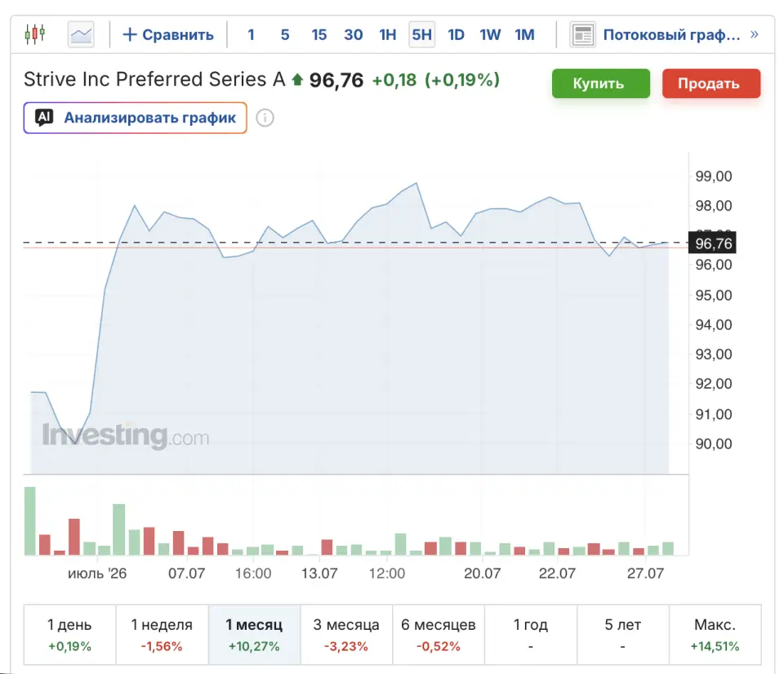Click the 96,76 price label on axis
Screen dimensions: 784x674
(712, 243)
